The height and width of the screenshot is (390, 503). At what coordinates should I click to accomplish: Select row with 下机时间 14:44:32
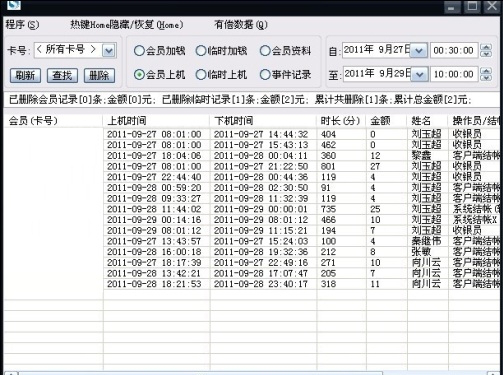(x=252, y=134)
